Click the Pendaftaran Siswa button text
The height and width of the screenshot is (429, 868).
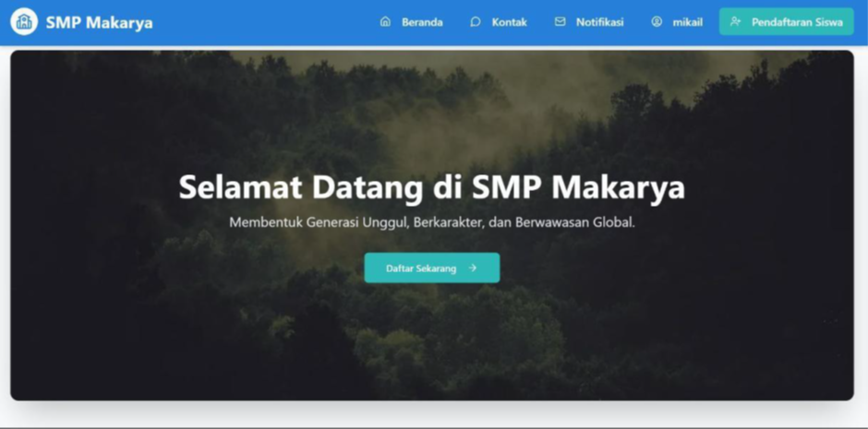coord(797,22)
